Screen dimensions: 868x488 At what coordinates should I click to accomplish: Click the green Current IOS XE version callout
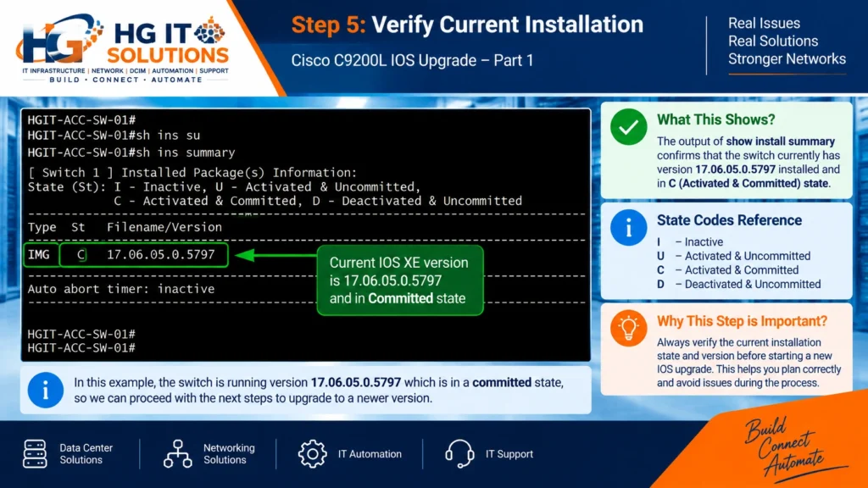pos(400,280)
